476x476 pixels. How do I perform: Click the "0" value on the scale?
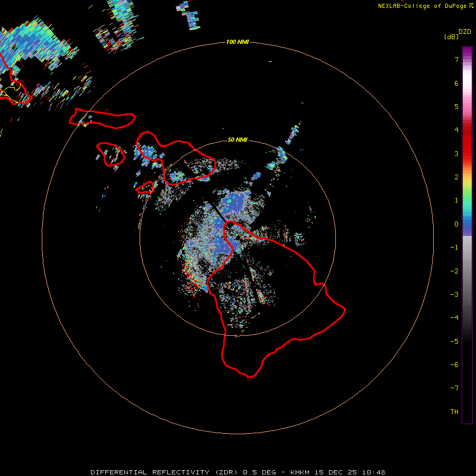[x=456, y=224]
